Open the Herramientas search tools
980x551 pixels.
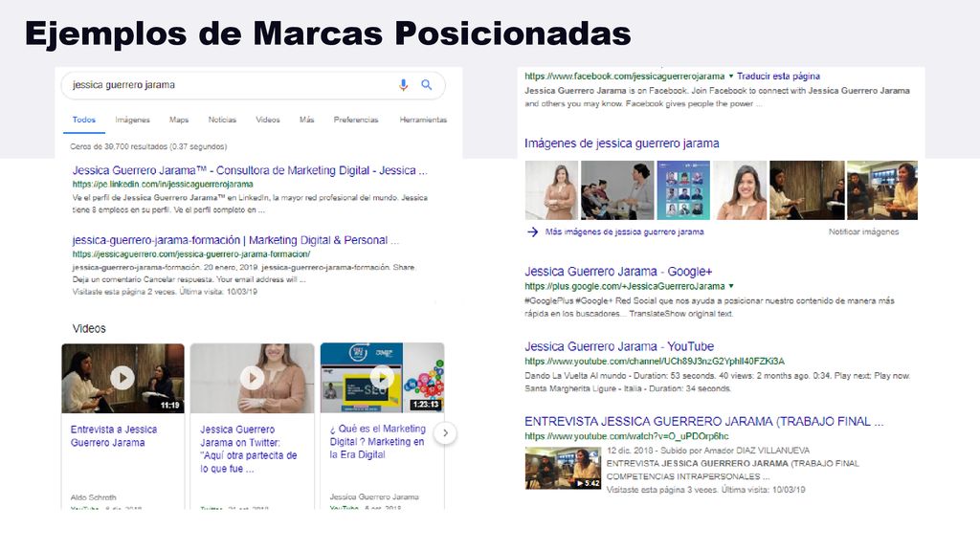point(423,120)
